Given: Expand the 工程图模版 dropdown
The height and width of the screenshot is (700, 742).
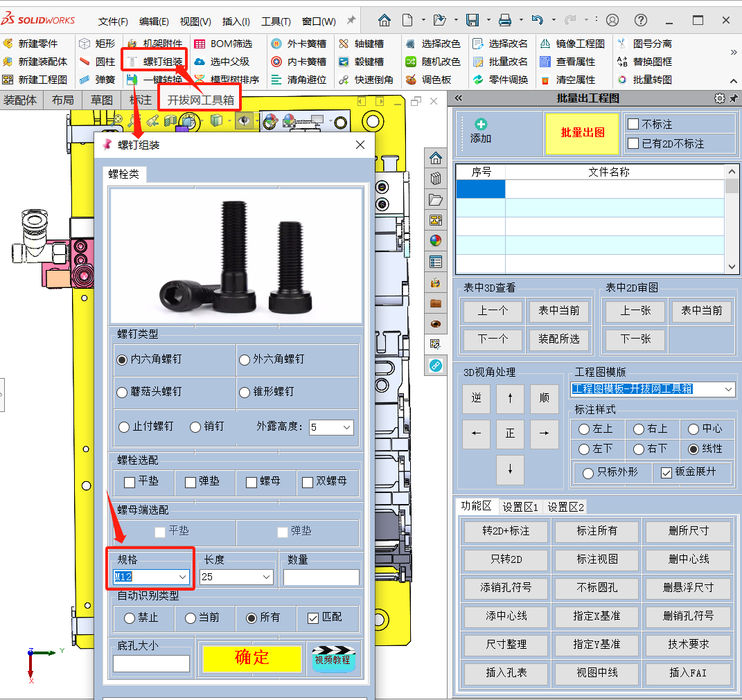Looking at the screenshot, I should (728, 389).
